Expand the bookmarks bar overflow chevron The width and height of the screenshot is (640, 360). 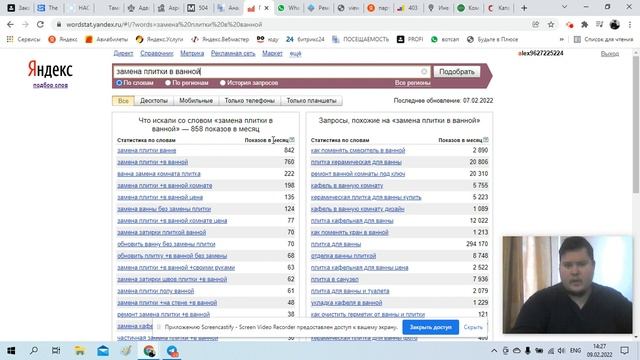(562, 40)
